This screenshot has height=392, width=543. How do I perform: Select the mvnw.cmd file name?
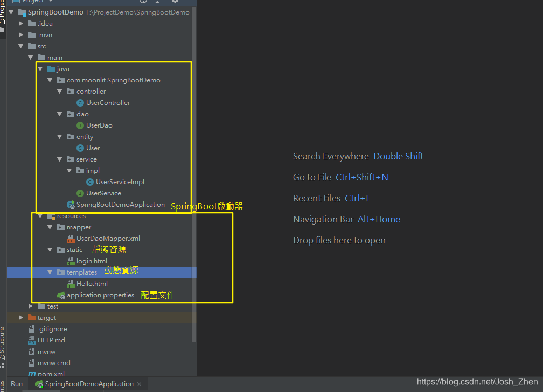click(x=54, y=363)
